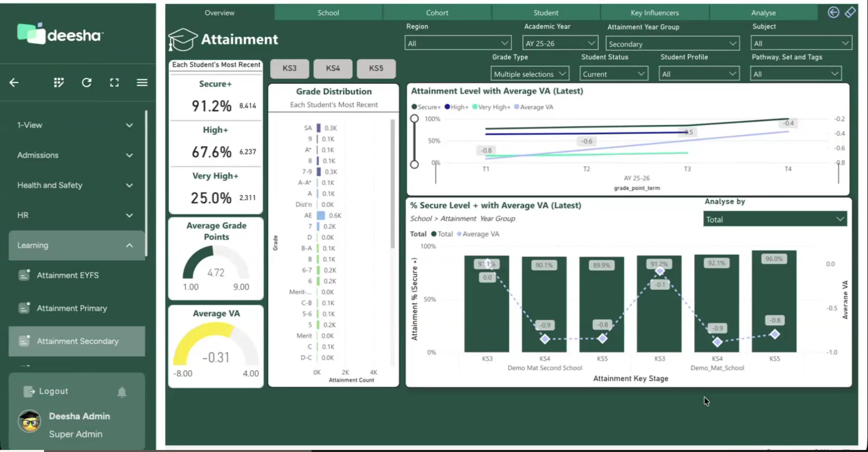Click the Deesha Admin avatar
The height and width of the screenshot is (452, 868).
[x=30, y=421]
